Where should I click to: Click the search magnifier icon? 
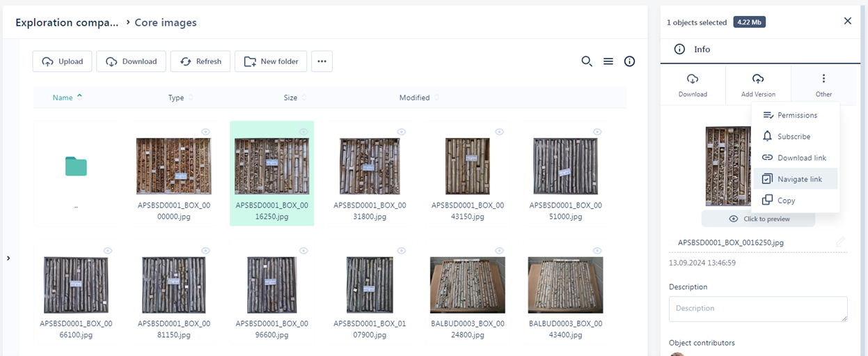click(587, 61)
